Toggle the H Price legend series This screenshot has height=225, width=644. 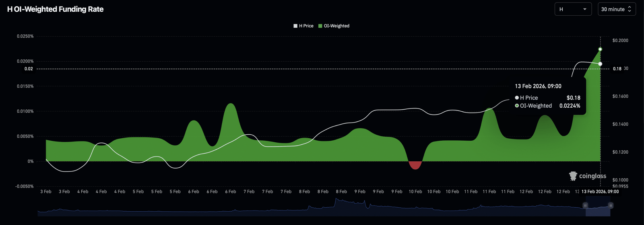point(303,26)
